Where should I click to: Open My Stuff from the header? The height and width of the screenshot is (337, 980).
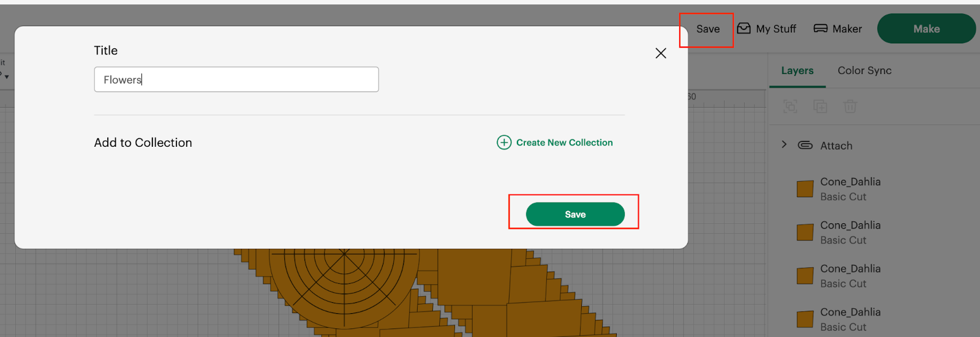click(x=766, y=29)
